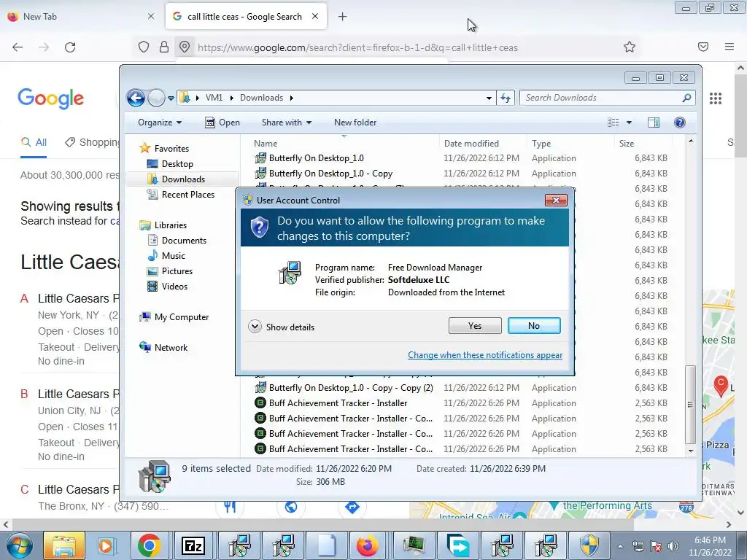Open the Pictures library
Image resolution: width=747 pixels, height=560 pixels.
(170, 271)
